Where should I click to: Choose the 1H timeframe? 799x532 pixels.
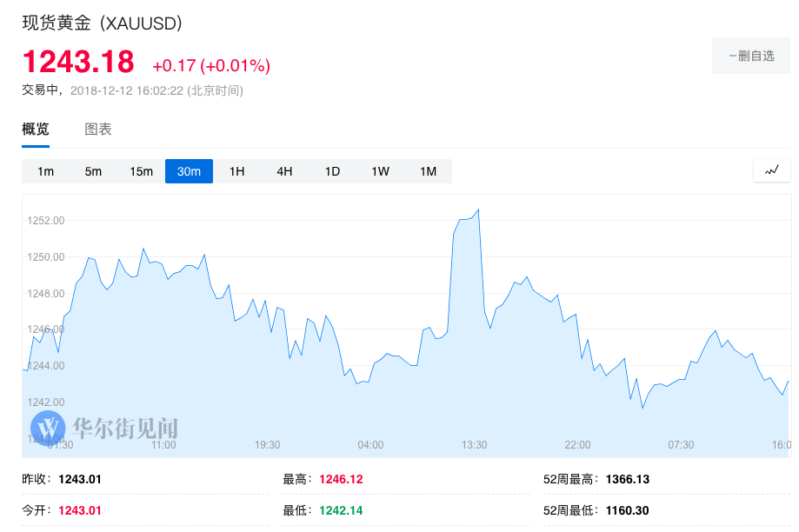[236, 171]
